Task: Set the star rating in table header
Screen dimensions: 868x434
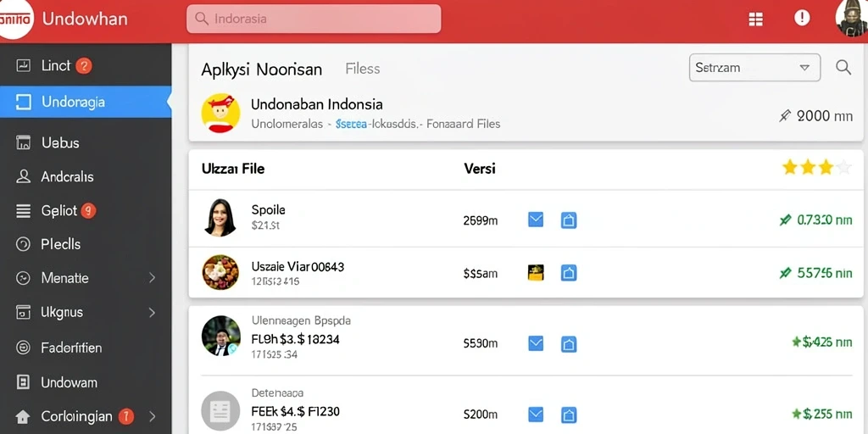Action: pyautogui.click(x=816, y=167)
